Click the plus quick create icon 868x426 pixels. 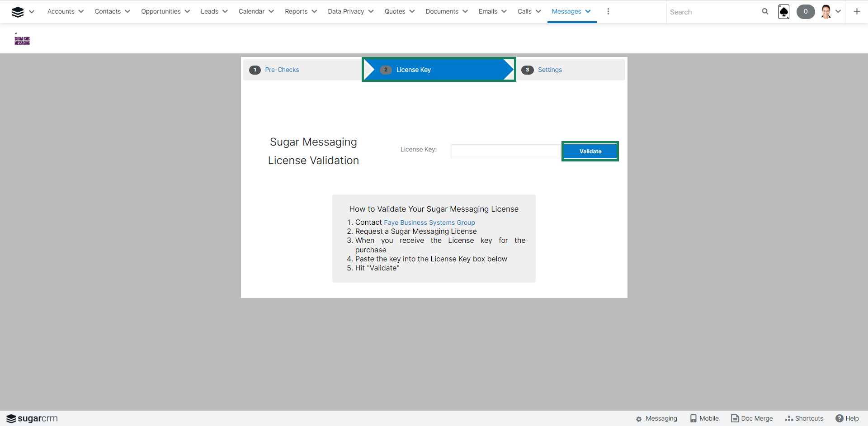(x=857, y=12)
